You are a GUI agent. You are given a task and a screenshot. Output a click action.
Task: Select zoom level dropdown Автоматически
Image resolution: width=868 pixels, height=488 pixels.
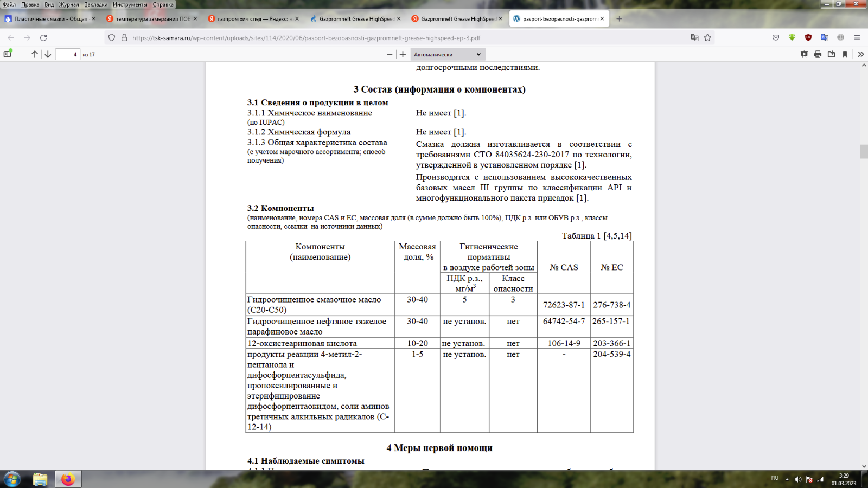(448, 54)
